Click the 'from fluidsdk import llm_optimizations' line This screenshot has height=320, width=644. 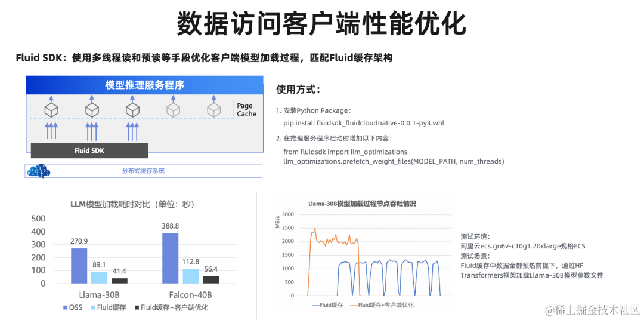[x=345, y=152]
